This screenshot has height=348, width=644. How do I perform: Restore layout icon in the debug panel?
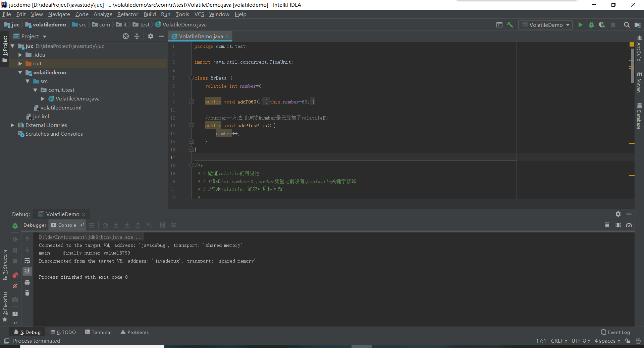(15, 314)
